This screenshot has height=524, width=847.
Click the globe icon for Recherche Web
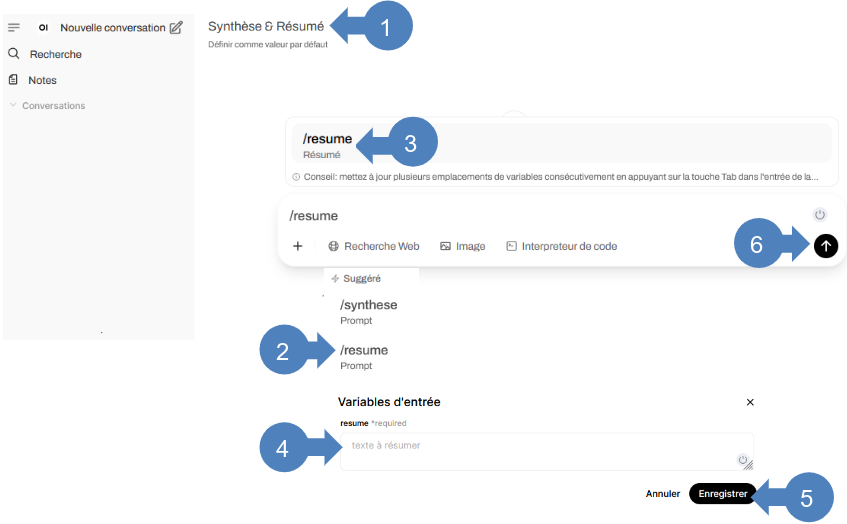[333, 246]
